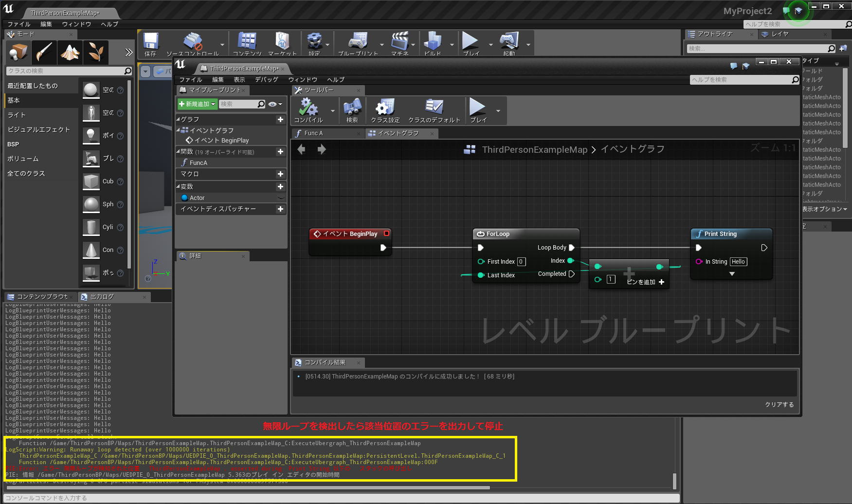This screenshot has height=504, width=852.
Task: Open 編集 menu in Blueprint editor
Action: [218, 80]
